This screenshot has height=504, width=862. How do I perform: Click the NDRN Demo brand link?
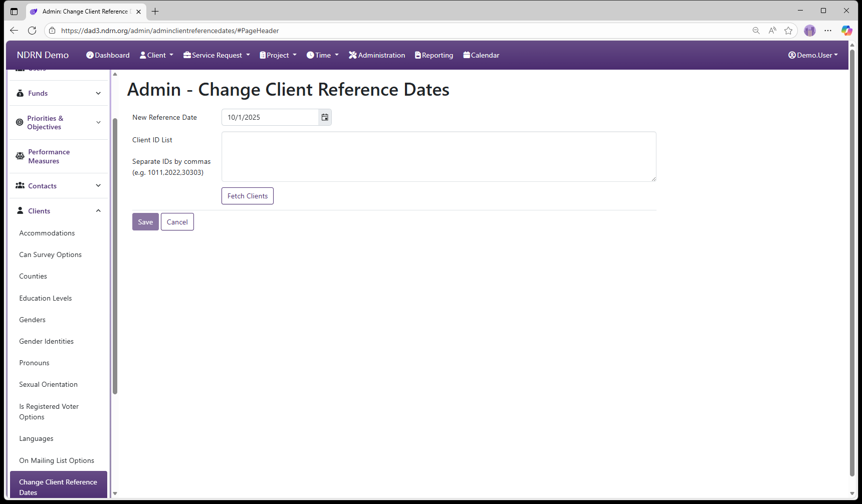click(43, 55)
